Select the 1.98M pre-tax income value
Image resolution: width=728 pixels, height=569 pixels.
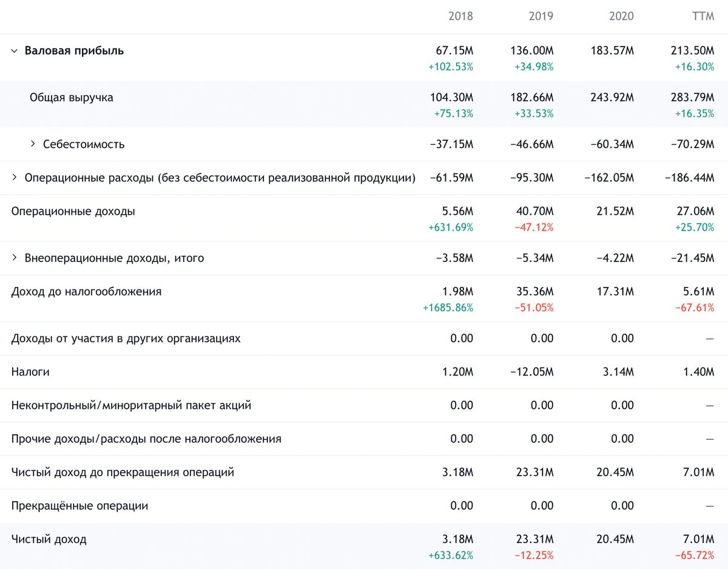pyautogui.click(x=457, y=292)
